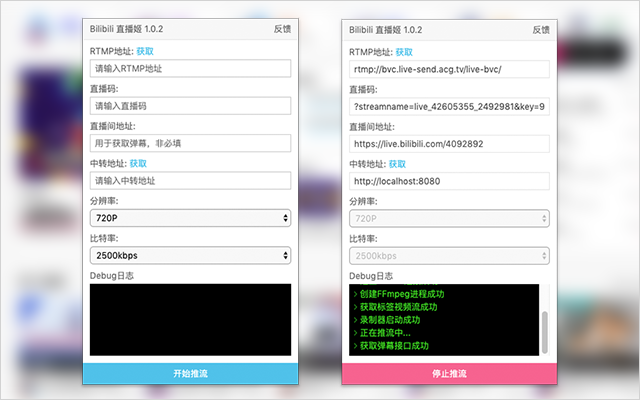Click the Debug日志 label in right panel
This screenshot has height=400, width=640.
coord(371,276)
